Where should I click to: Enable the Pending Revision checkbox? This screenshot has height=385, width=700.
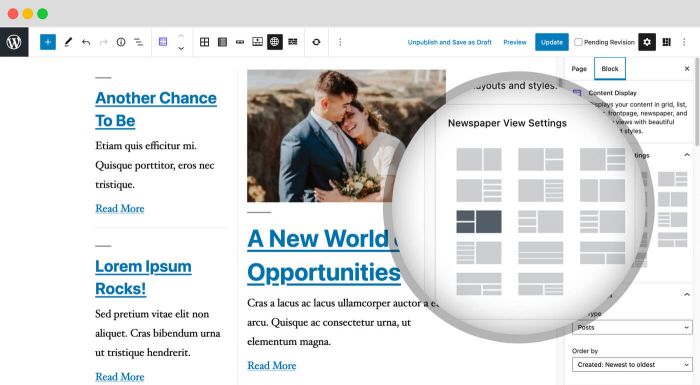(579, 42)
